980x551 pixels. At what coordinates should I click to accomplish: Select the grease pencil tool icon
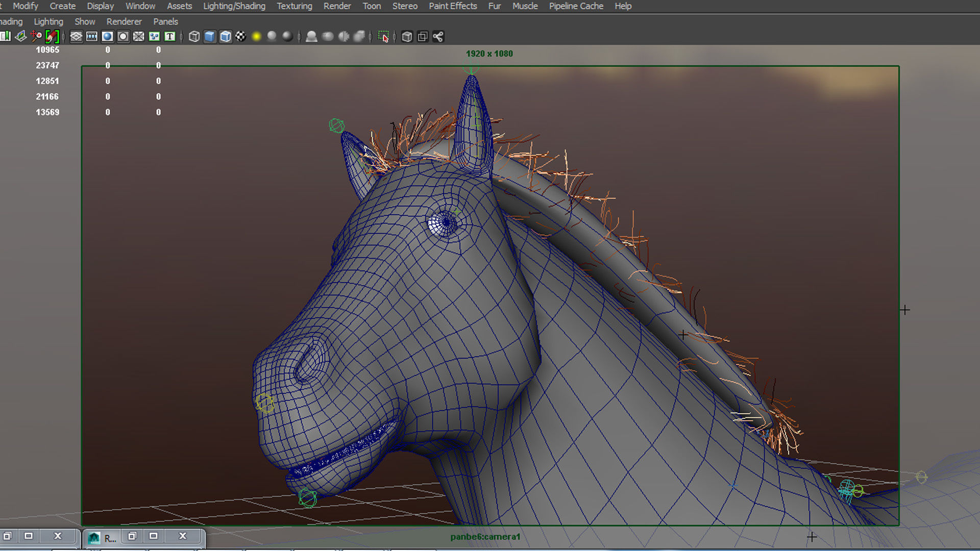point(52,36)
